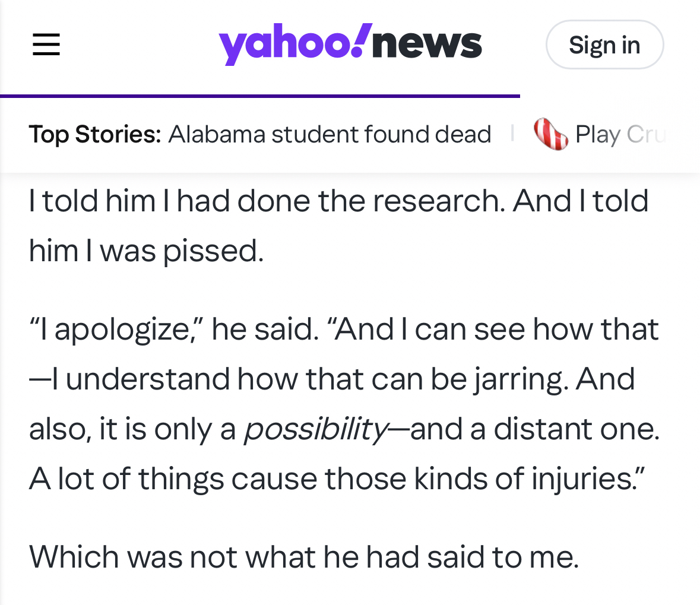Screen dimensions: 700x605
Task: Open the "Play Cru…" game link
Action: pos(619,134)
